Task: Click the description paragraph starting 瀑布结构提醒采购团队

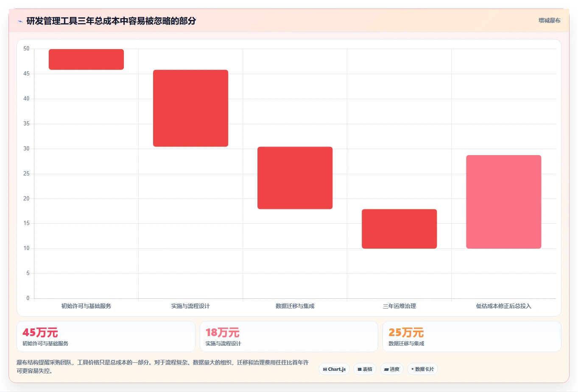Action: tap(163, 367)
